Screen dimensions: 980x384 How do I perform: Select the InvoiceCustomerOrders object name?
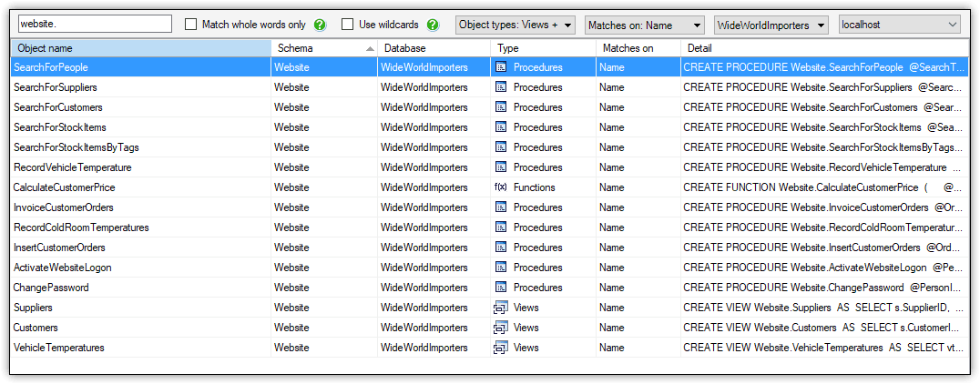point(64,207)
